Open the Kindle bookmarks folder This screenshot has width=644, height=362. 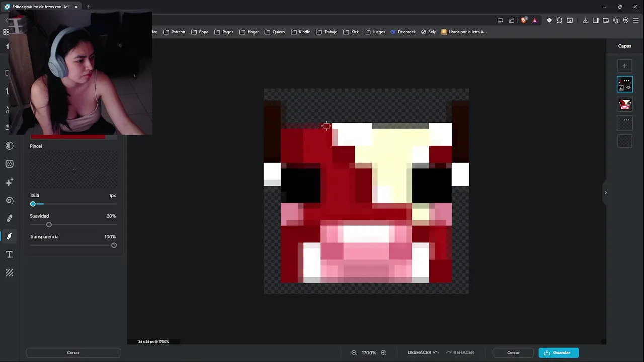(300, 32)
